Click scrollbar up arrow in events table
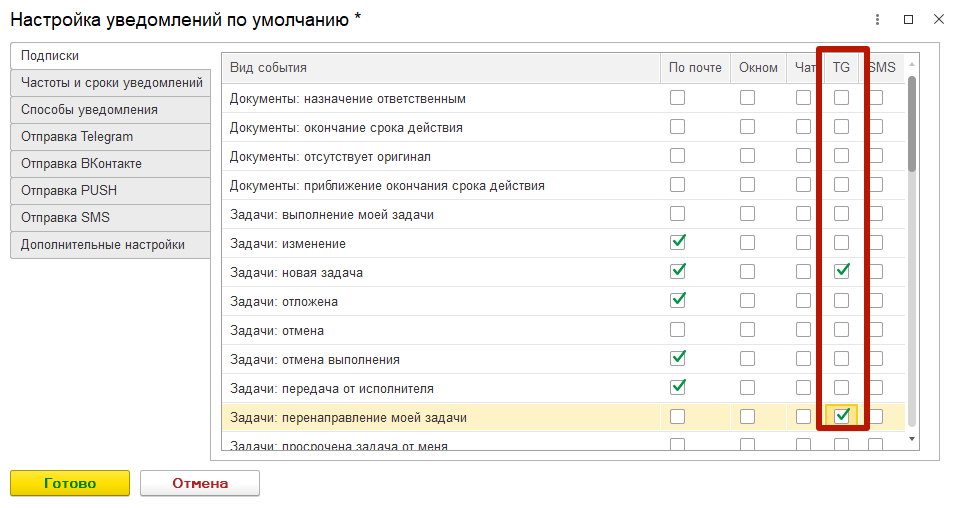This screenshot has width=955, height=508. pyautogui.click(x=912, y=64)
